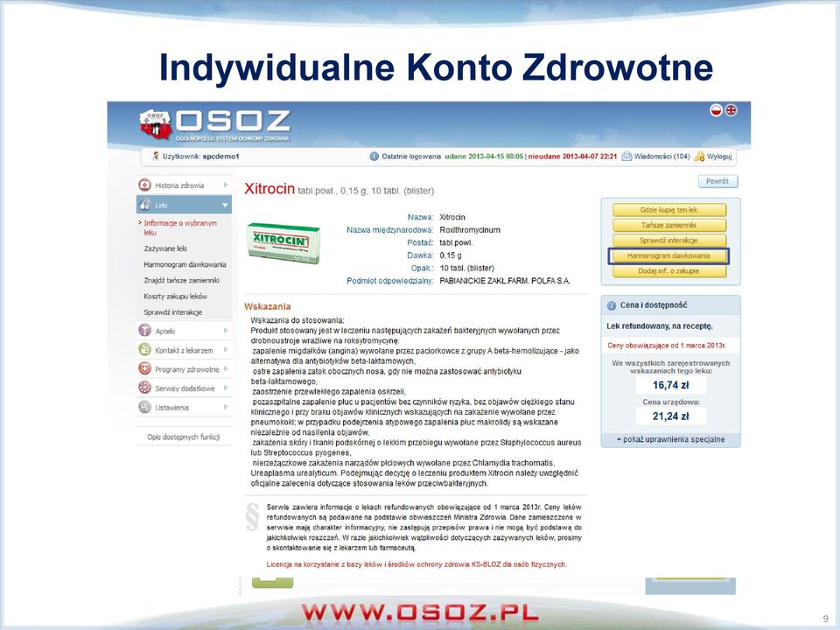Click the 16,74 zł price value

[x=671, y=385]
